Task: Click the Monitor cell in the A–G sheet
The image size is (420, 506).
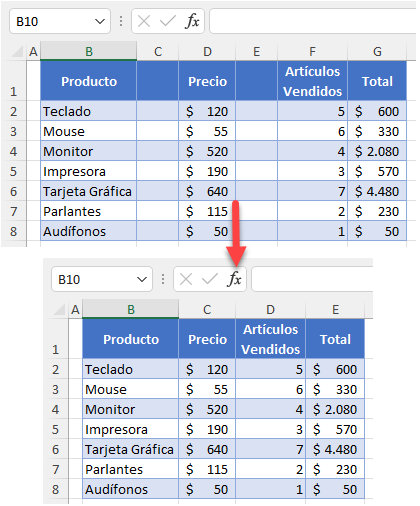Action: point(89,151)
